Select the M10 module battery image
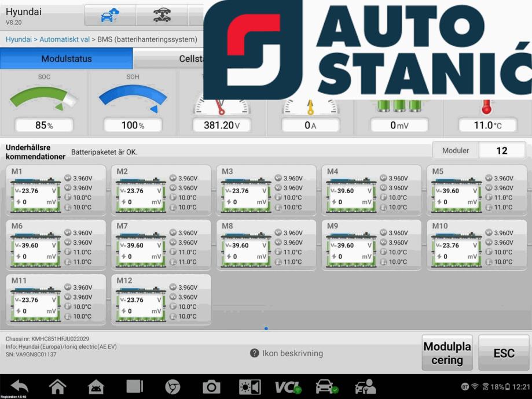 [x=456, y=249]
